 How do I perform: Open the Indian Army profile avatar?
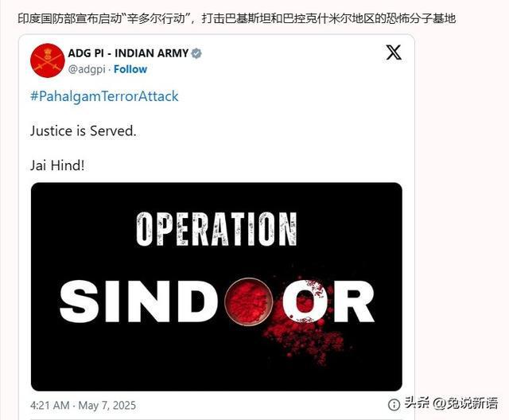pos(48,60)
